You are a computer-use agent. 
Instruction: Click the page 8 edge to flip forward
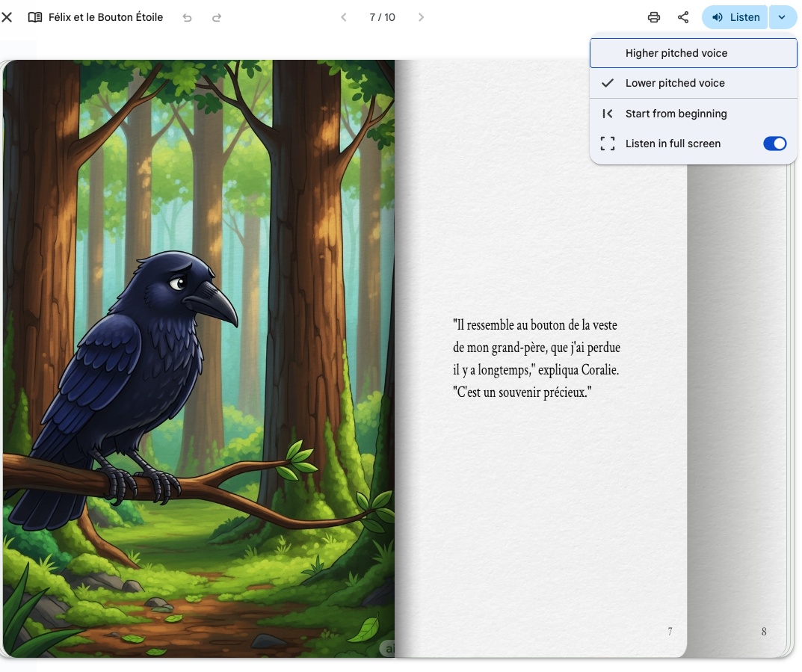click(x=762, y=632)
